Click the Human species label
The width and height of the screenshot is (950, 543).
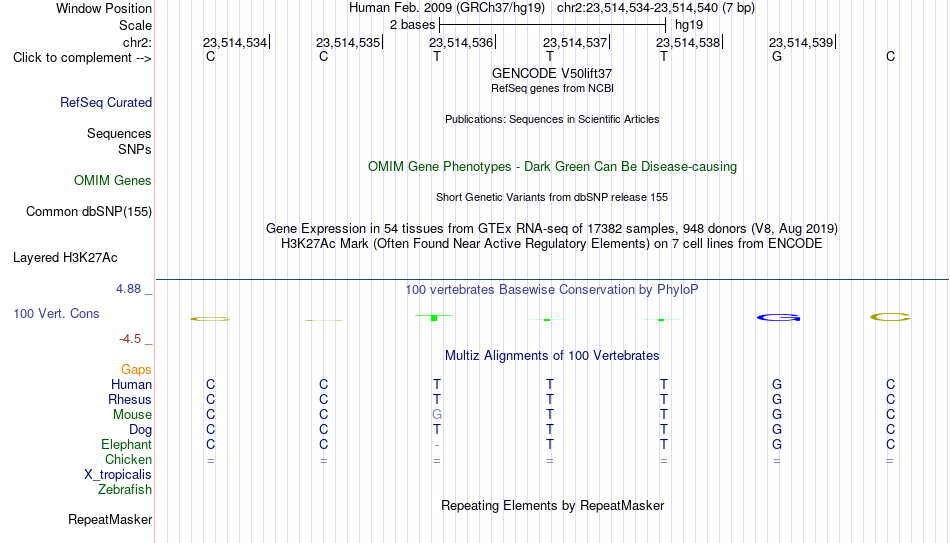(131, 384)
